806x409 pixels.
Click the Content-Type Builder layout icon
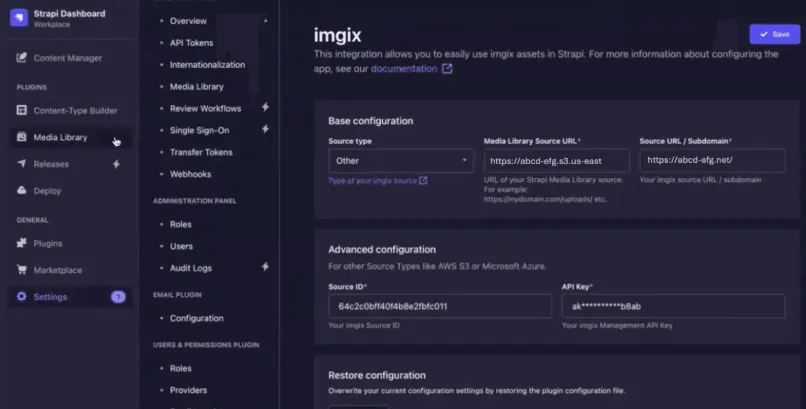coord(22,110)
